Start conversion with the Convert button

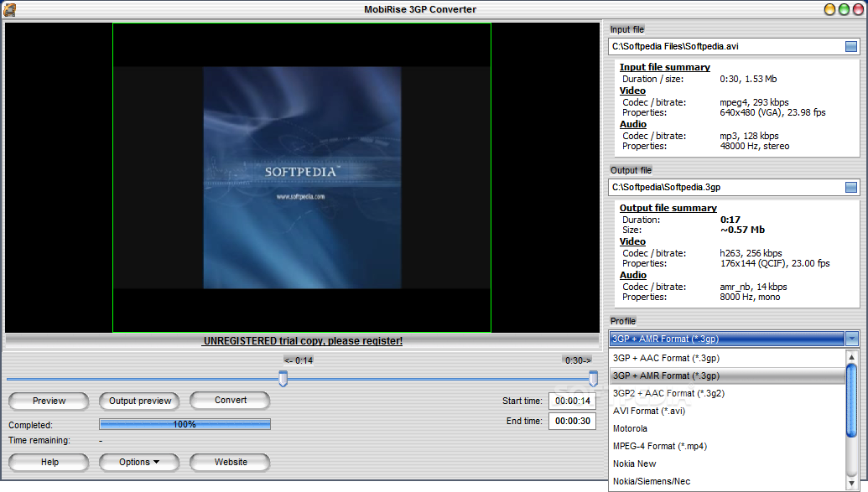point(231,400)
